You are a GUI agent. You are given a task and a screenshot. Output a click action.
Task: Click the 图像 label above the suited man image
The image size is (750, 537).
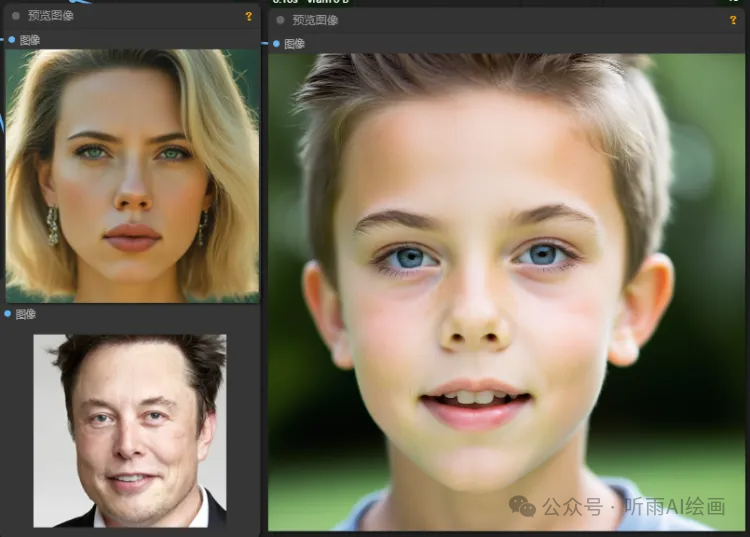[26, 314]
